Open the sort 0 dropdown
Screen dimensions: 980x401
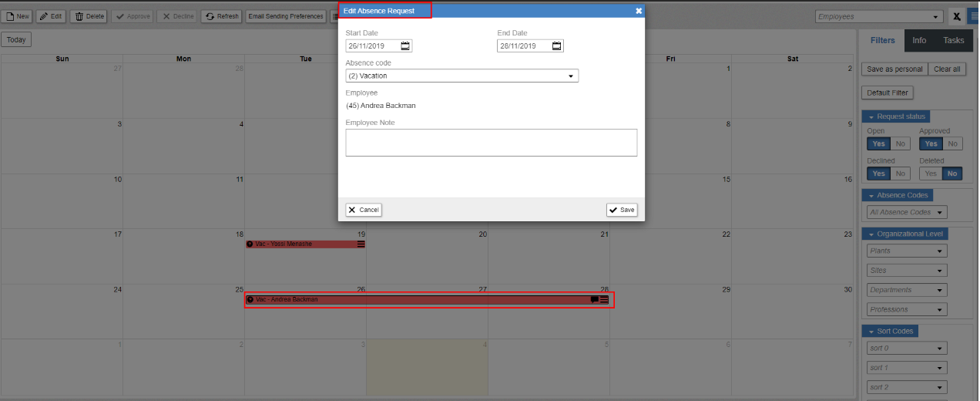tap(907, 348)
